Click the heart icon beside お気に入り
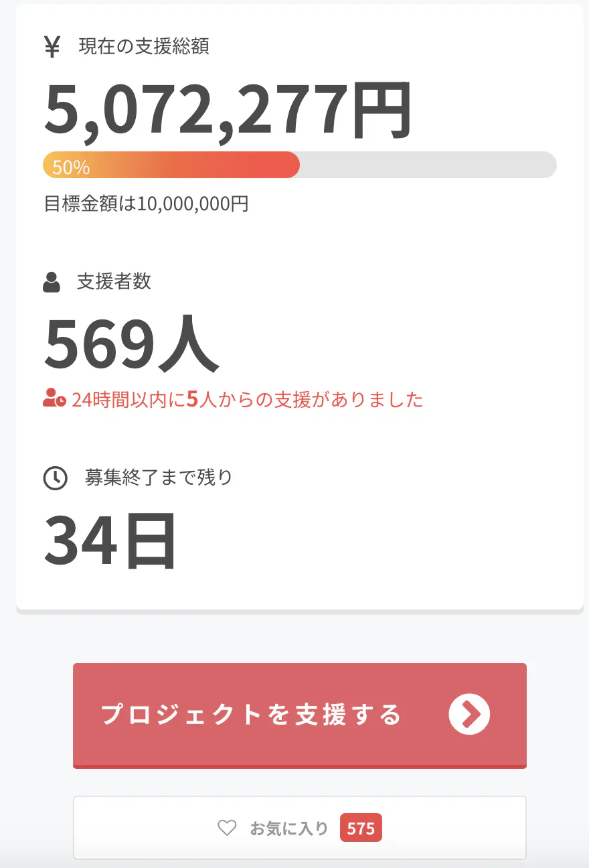The width and height of the screenshot is (589, 868). [227, 828]
